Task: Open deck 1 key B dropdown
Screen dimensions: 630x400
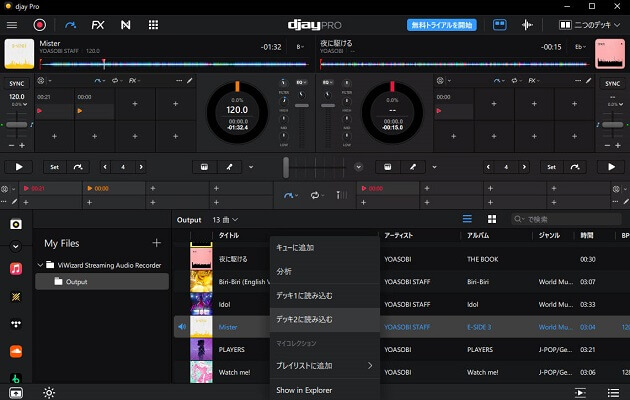Action: pos(300,47)
